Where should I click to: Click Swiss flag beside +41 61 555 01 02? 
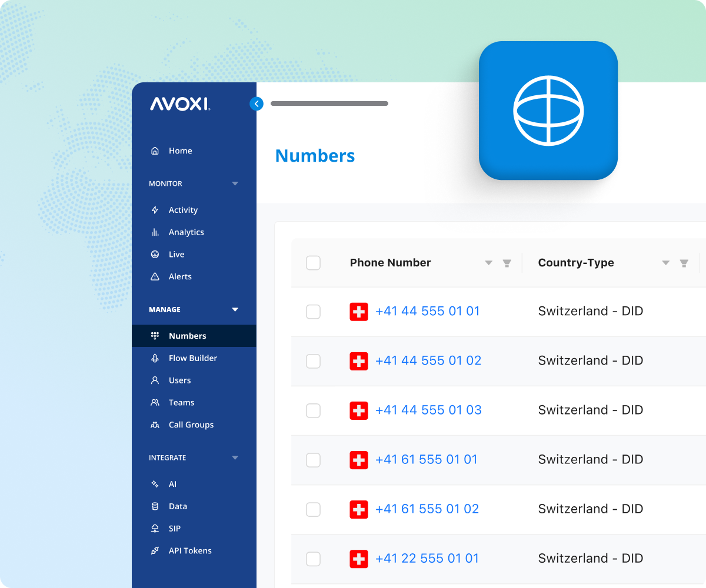tap(359, 509)
